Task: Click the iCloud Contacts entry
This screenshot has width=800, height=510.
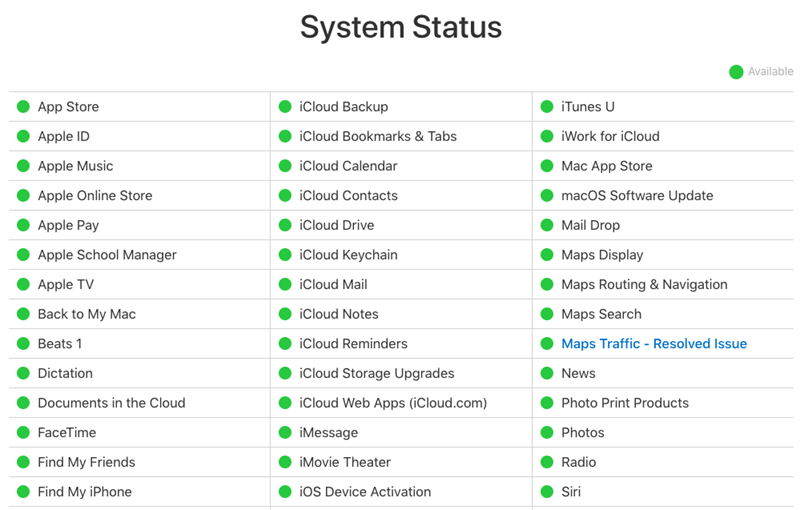Action: [348, 195]
